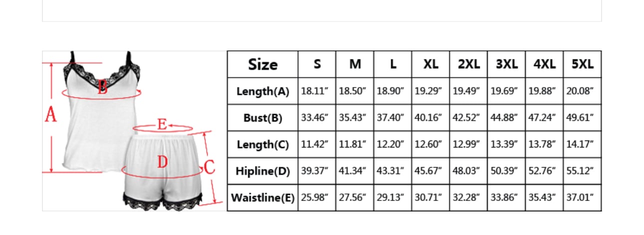This screenshot has width=644, height=235.
Task: Click the red letter D hipline marker
Action: (x=162, y=162)
